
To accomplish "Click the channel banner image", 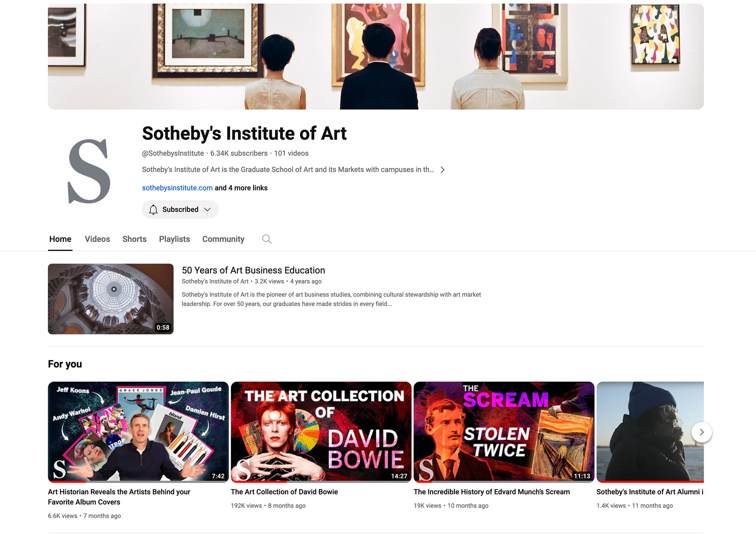I will pos(376,56).
